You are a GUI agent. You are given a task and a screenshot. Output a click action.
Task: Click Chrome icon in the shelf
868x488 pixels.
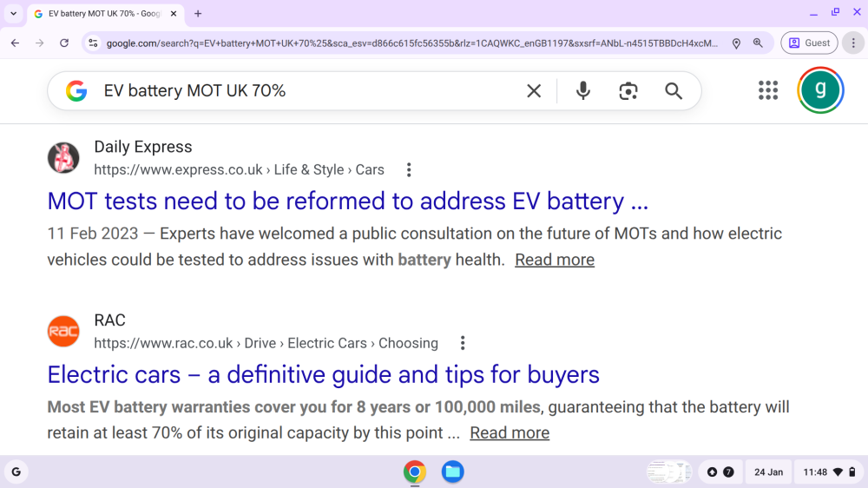click(x=415, y=472)
